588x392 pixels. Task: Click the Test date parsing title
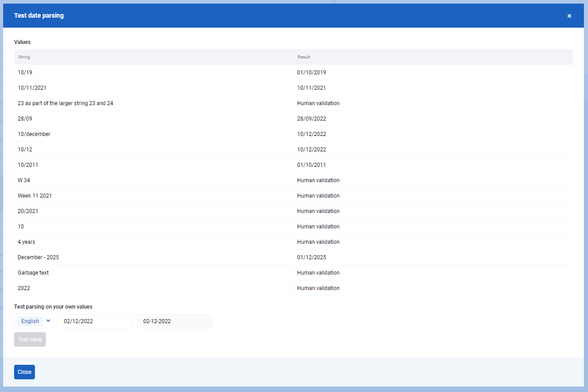pyautogui.click(x=39, y=16)
